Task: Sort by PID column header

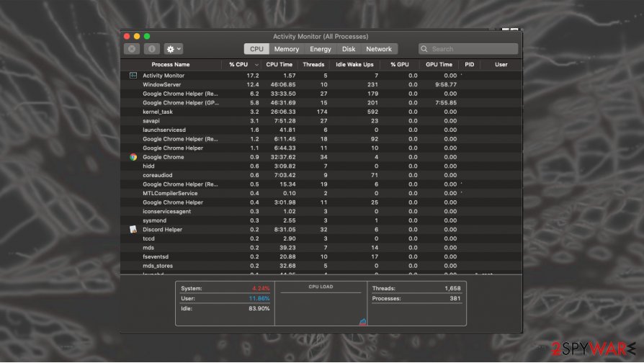Action: click(x=470, y=65)
